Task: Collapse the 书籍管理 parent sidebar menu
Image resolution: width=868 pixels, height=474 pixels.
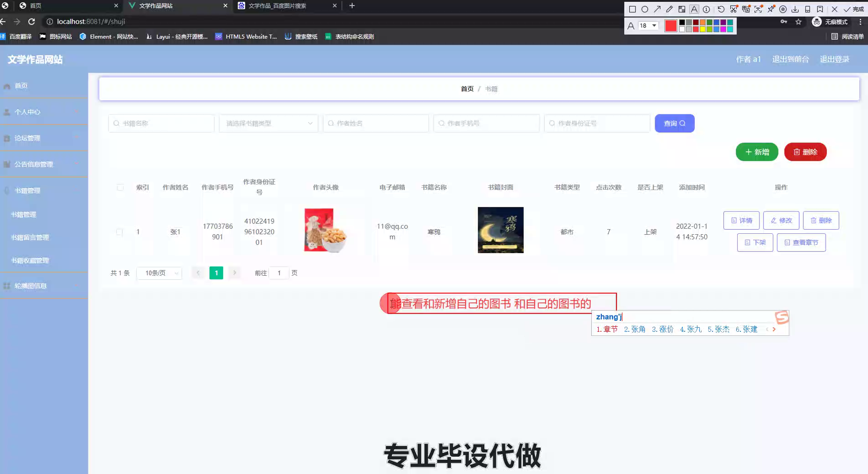Action: [x=44, y=191]
